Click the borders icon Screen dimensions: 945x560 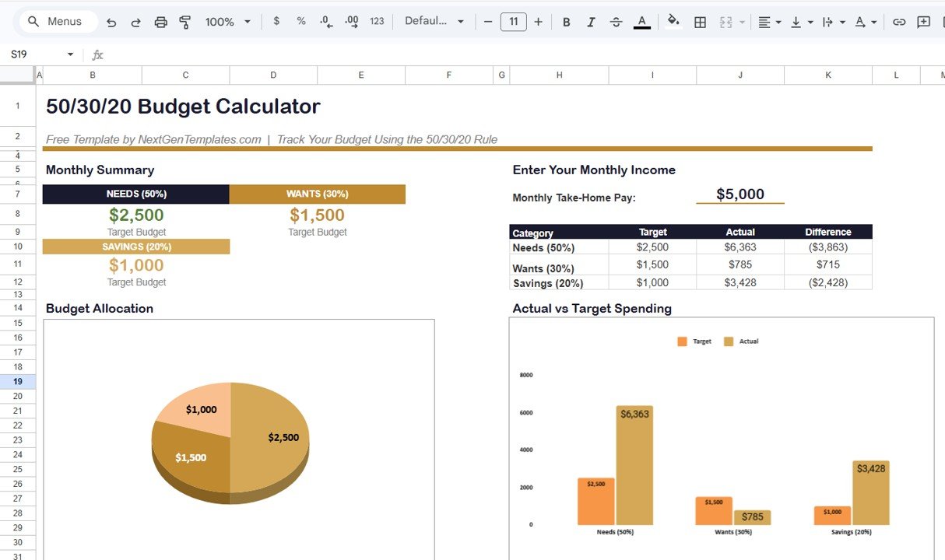pos(700,22)
